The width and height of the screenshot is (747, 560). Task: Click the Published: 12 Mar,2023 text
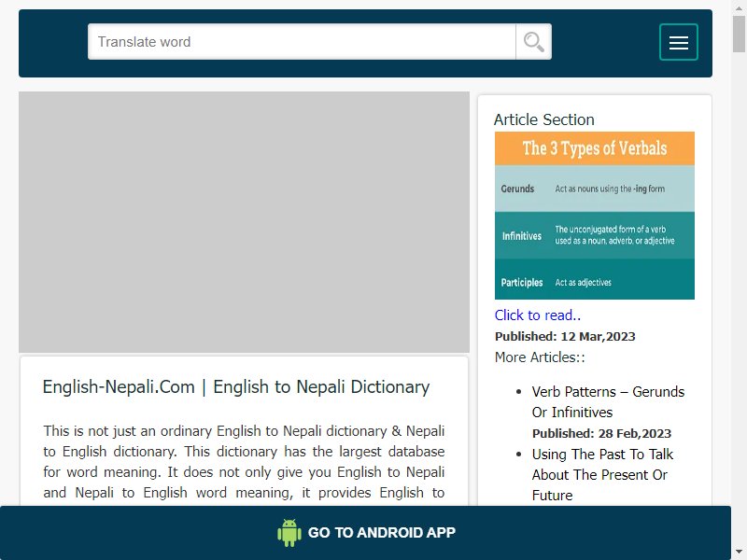coord(565,337)
